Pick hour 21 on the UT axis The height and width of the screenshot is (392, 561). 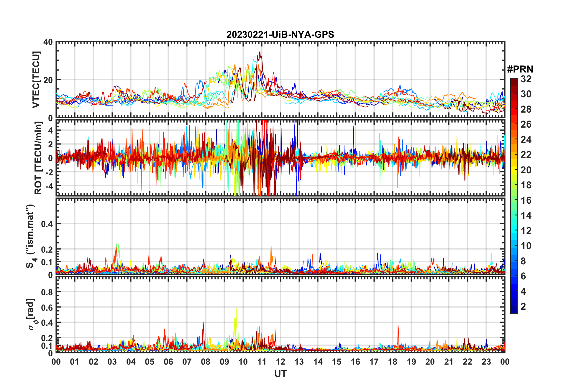click(x=449, y=362)
